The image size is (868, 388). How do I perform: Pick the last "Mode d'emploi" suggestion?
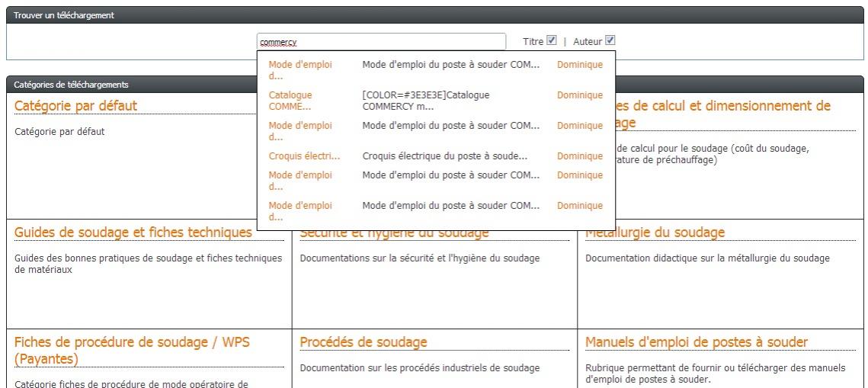(300, 211)
